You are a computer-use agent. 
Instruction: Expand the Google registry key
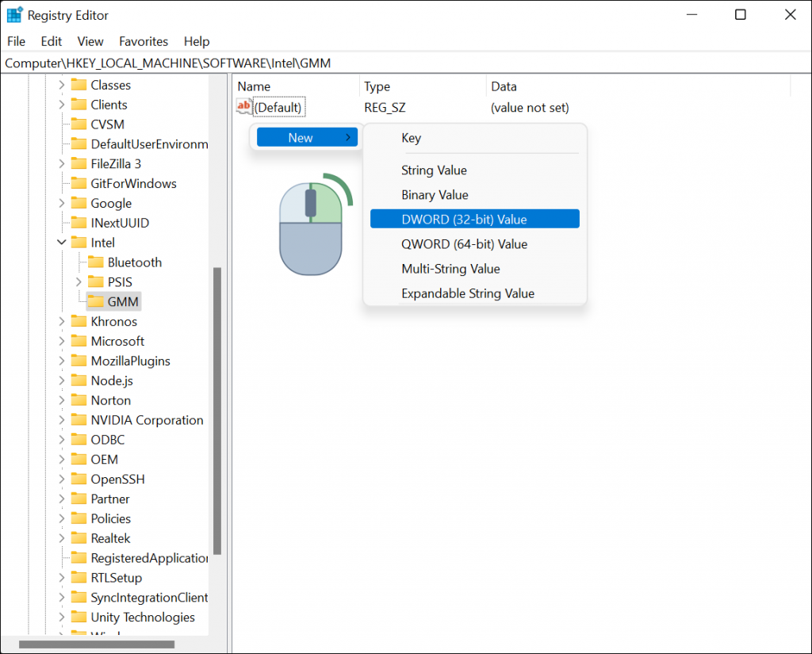click(x=63, y=203)
